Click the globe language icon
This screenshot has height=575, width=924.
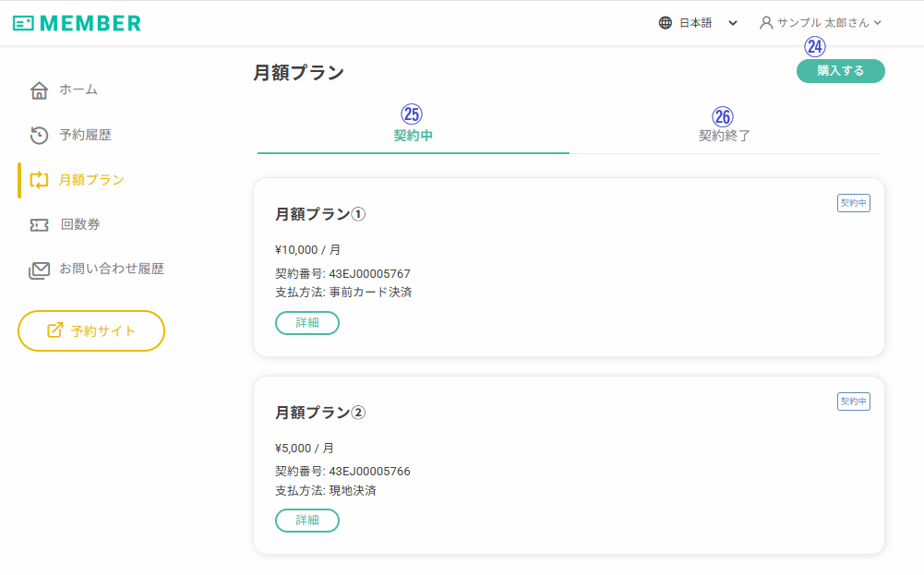point(666,23)
